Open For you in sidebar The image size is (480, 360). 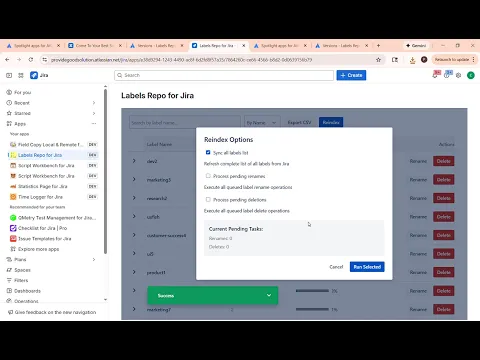(23, 92)
